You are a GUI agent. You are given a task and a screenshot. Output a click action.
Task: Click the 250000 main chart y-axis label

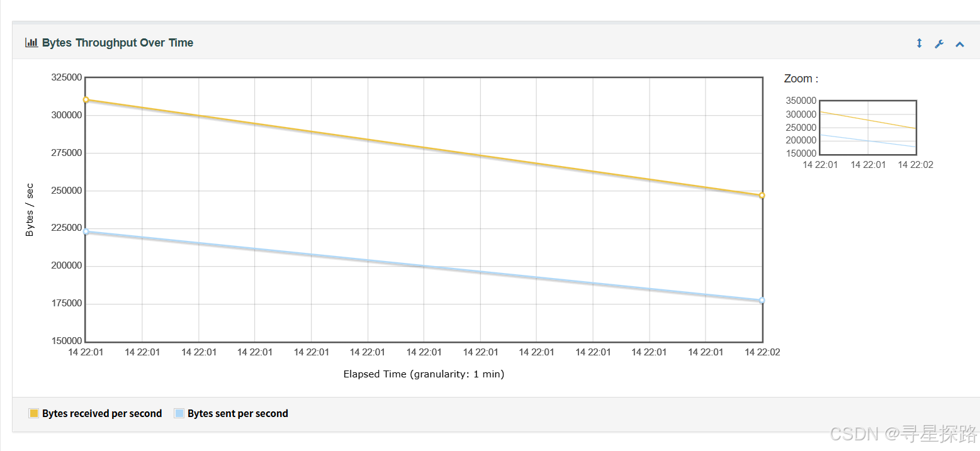pyautogui.click(x=66, y=191)
